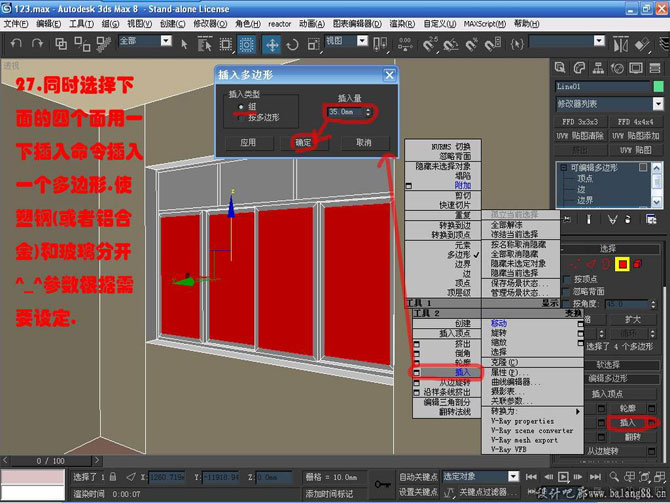This screenshot has width=670, height=503.
Task: Select the Select Object arrow tool
Action: click(x=184, y=44)
